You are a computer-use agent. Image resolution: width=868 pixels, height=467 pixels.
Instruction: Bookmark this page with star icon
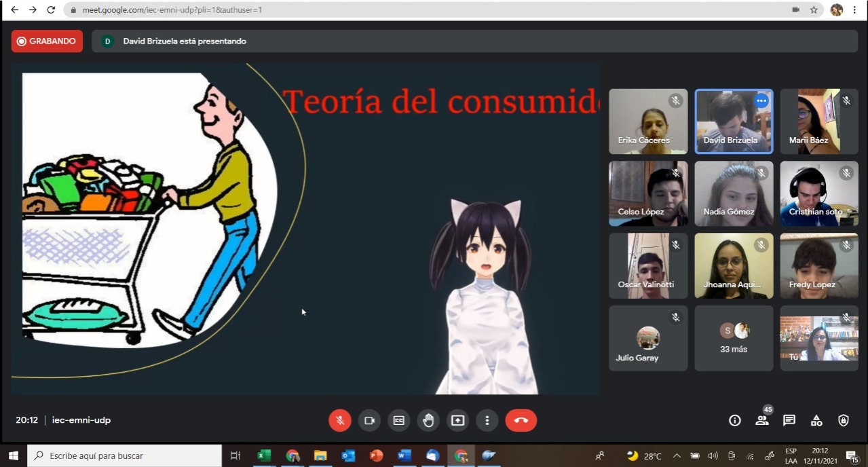(813, 10)
